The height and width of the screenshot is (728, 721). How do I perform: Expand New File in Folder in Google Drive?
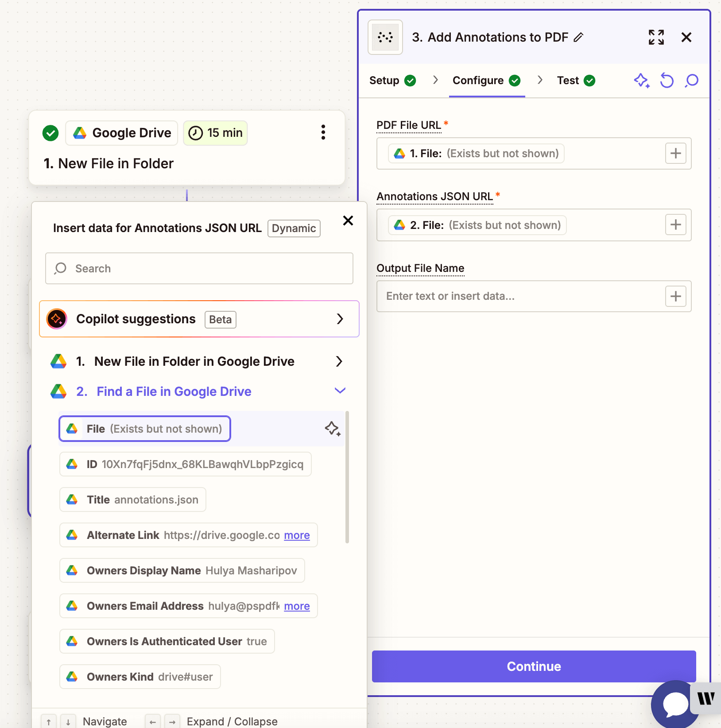coord(339,361)
